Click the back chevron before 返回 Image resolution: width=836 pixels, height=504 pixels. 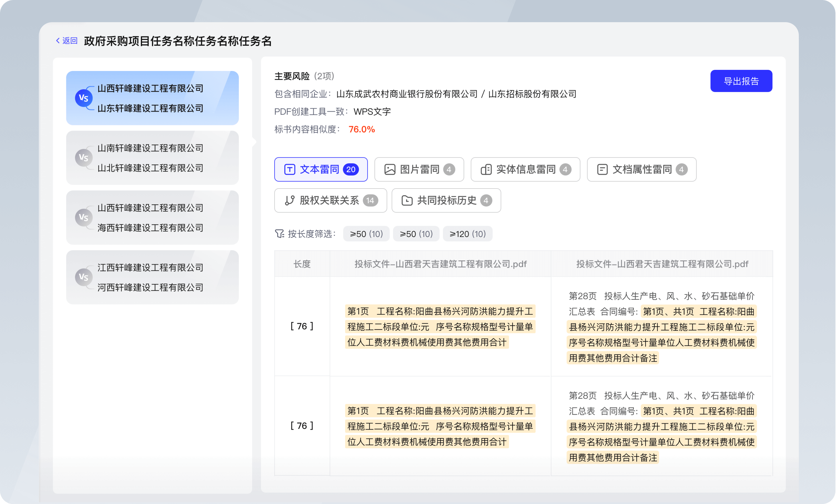click(58, 40)
